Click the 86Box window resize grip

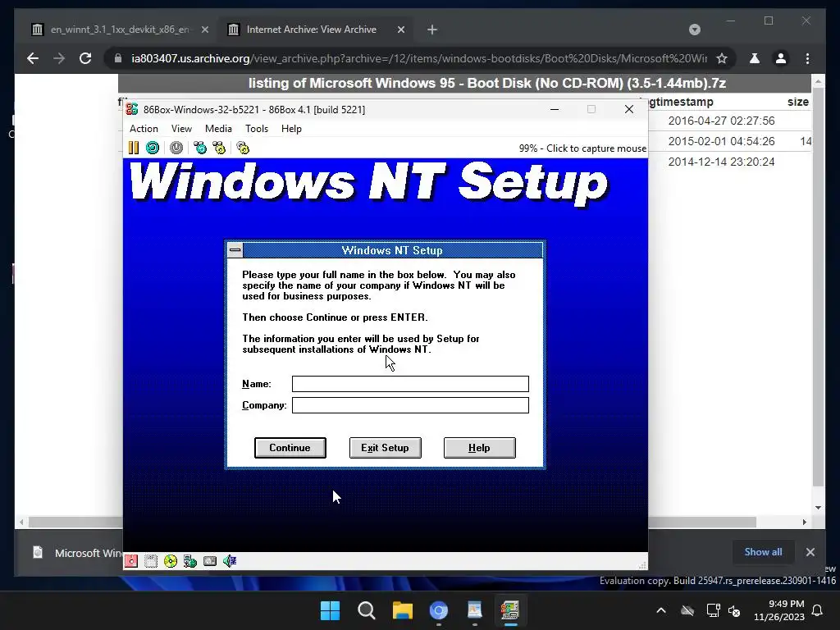point(642,565)
